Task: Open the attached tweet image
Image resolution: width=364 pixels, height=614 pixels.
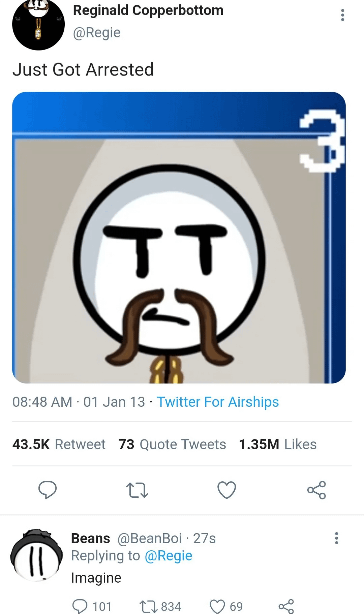Action: coord(179,238)
